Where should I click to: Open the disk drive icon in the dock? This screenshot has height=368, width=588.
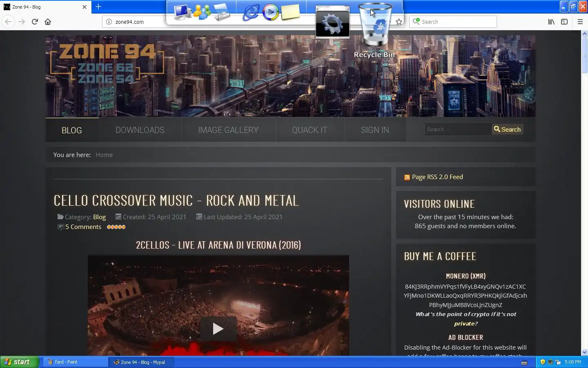(x=222, y=12)
